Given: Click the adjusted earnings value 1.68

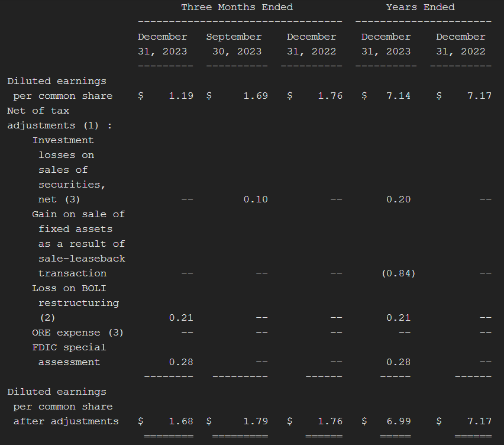Looking at the screenshot, I should coord(181,421).
